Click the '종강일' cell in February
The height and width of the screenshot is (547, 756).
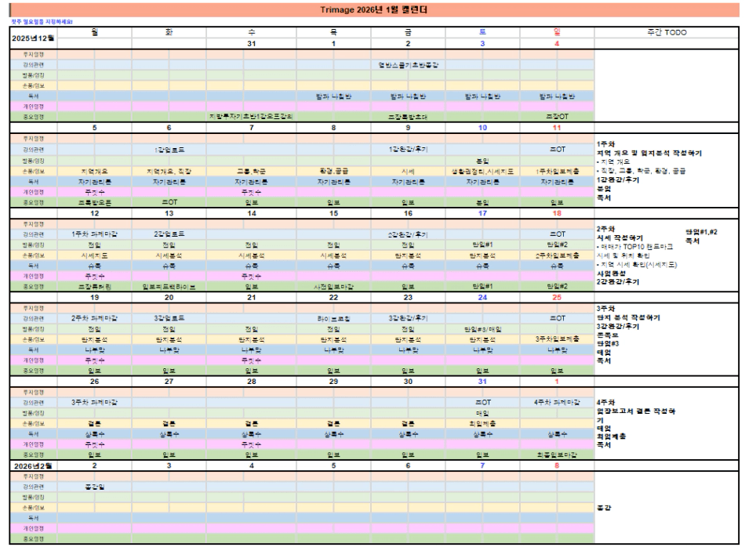tap(94, 487)
